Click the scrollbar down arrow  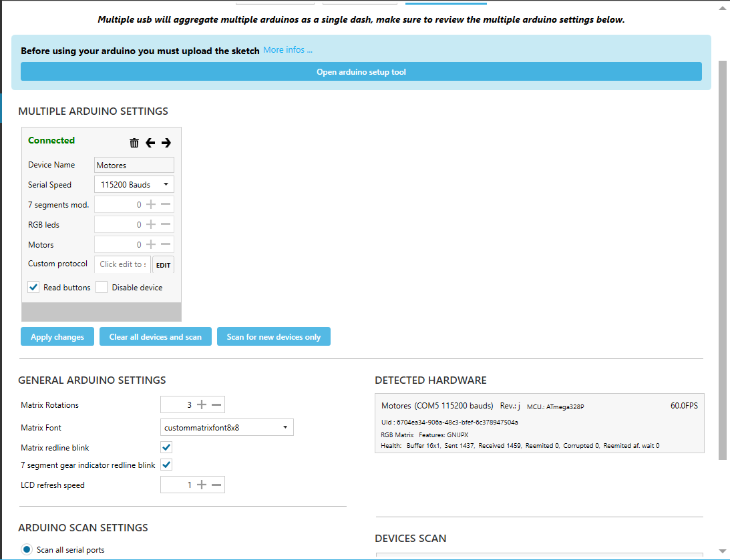point(723,551)
